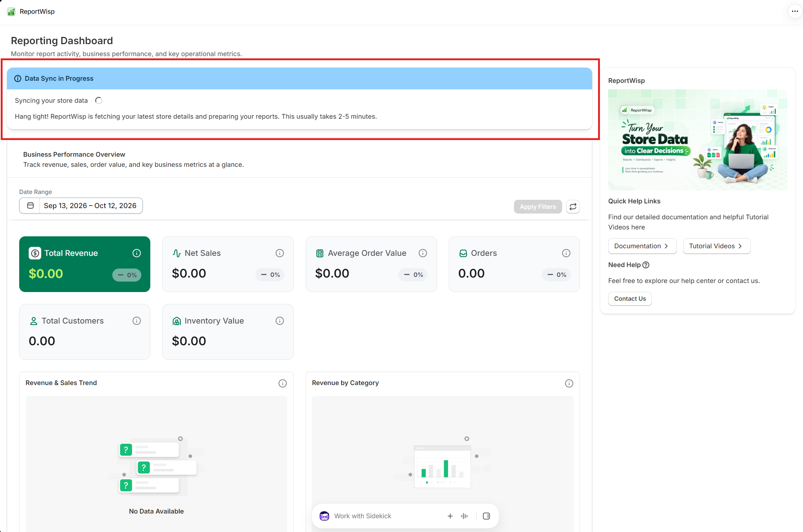This screenshot has width=803, height=532.
Task: Toggle the Sidekick panel layout icon
Action: pos(486,516)
